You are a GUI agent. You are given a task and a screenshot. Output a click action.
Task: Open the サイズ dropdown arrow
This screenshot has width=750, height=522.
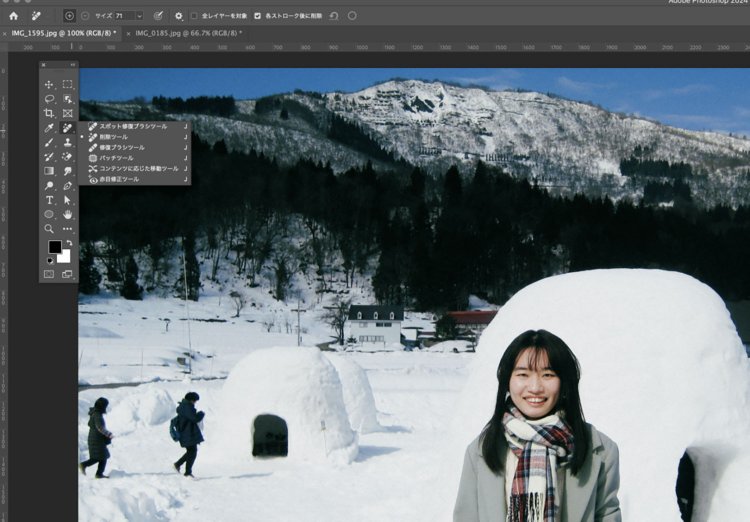[x=139, y=16]
